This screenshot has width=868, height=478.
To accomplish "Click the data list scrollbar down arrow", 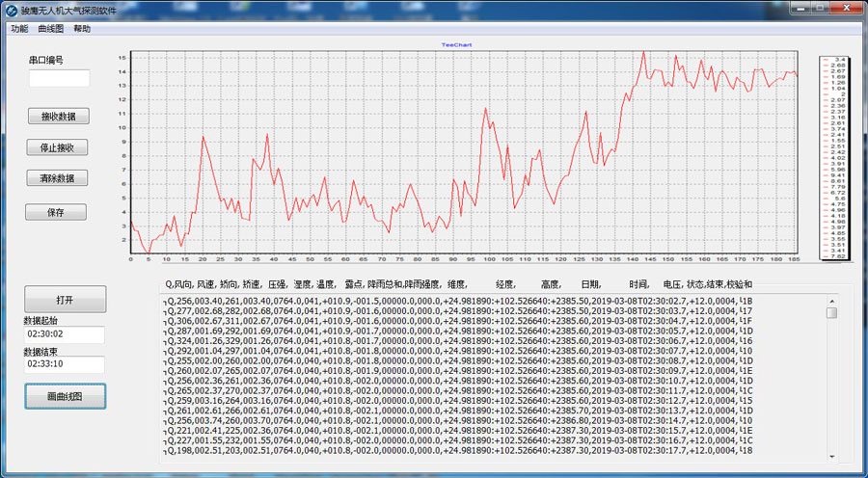I will click(831, 457).
